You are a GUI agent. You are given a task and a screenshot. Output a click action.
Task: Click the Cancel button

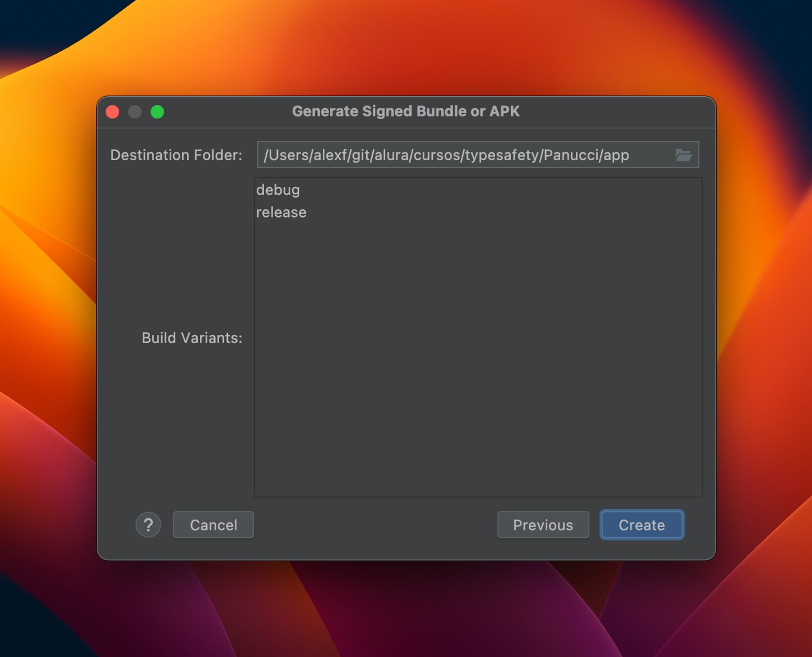pyautogui.click(x=213, y=525)
